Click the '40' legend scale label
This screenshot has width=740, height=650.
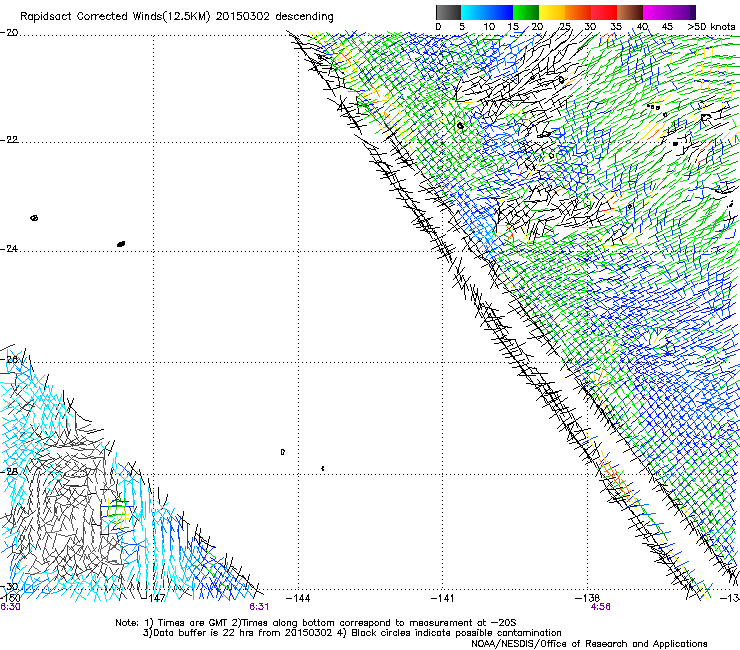pos(642,27)
